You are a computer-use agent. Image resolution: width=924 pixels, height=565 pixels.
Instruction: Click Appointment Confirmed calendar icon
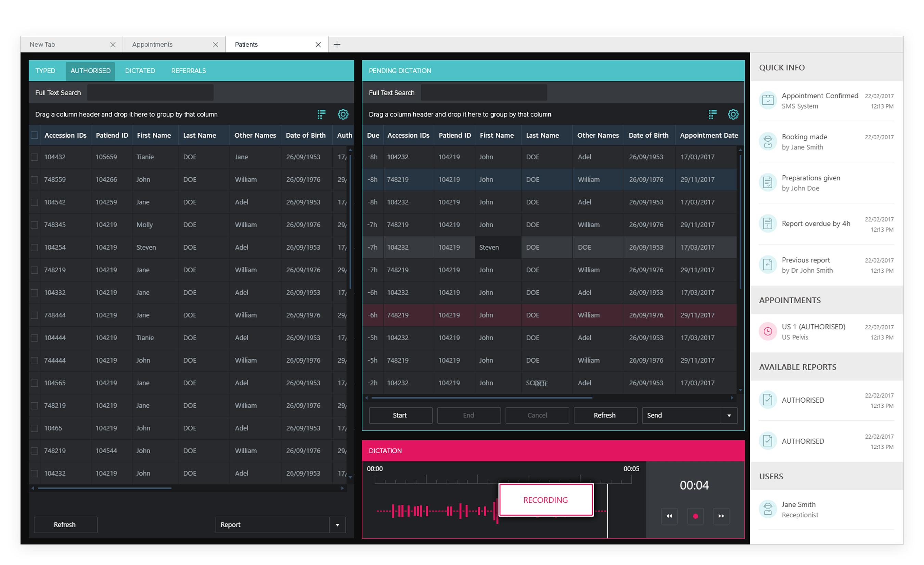pos(768,101)
